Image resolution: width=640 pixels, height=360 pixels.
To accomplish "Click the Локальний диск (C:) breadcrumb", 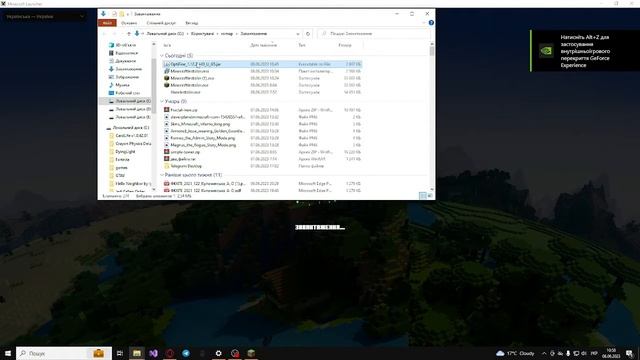I will point(165,33).
